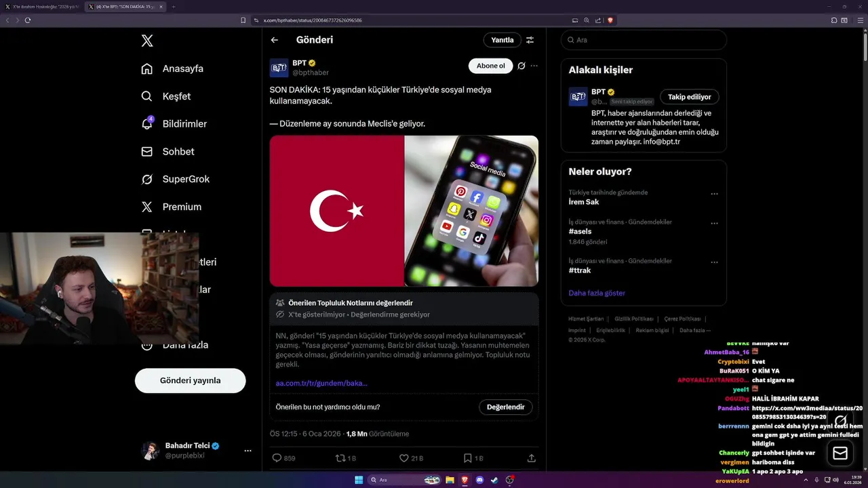Screen dimensions: 868x488
Task: Click Gönderi yayınla button
Action: [x=190, y=380]
